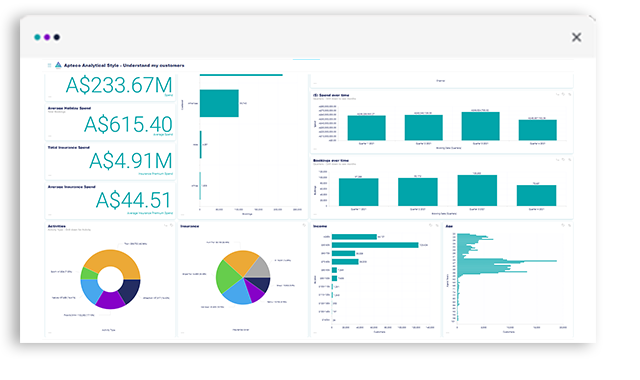The height and width of the screenshot is (380, 640).
Task: Select the peak spike in Age chart
Action: click(507, 260)
